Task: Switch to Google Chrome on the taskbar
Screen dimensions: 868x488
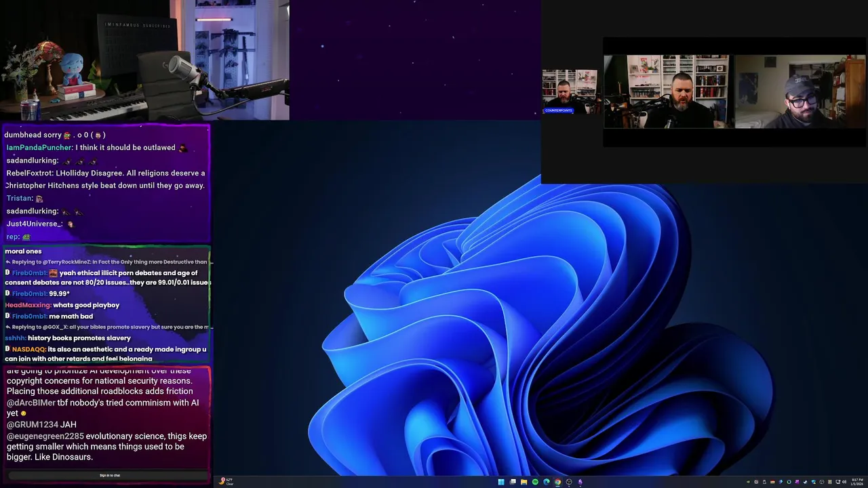Action: (557, 482)
